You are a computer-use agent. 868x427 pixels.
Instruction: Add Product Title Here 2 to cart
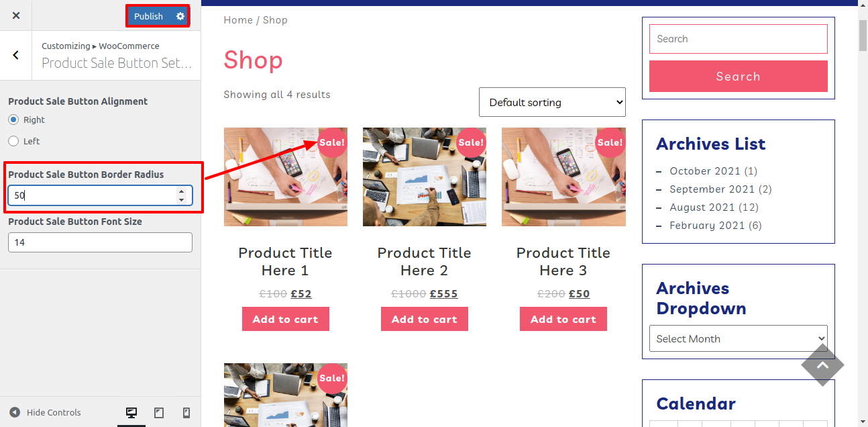pyautogui.click(x=425, y=319)
